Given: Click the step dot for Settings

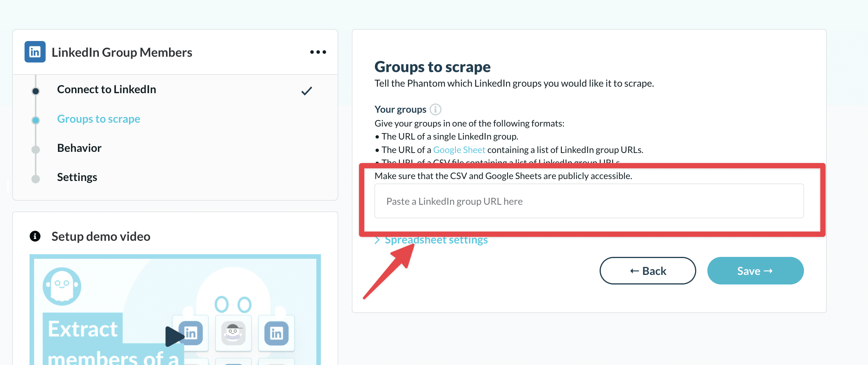Looking at the screenshot, I should 36,179.
